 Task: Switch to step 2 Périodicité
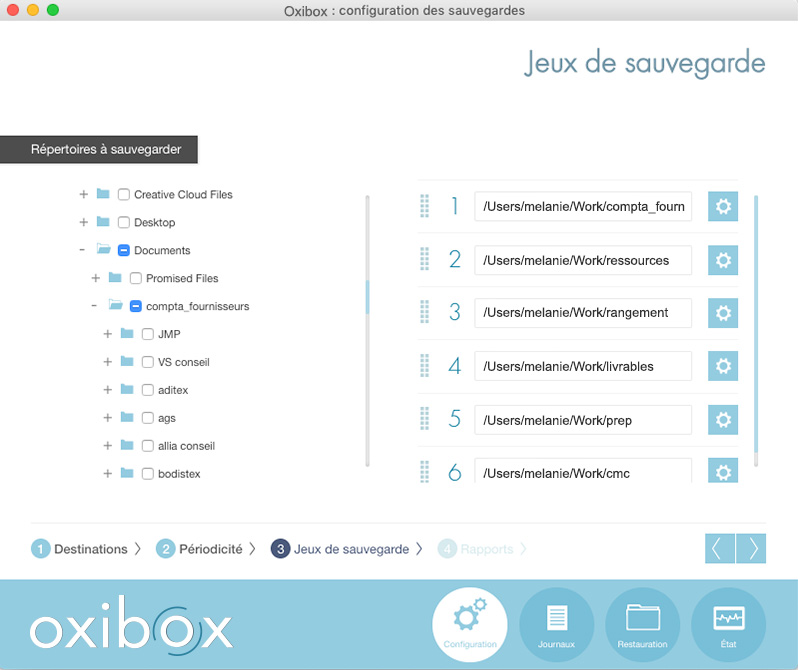coord(206,549)
